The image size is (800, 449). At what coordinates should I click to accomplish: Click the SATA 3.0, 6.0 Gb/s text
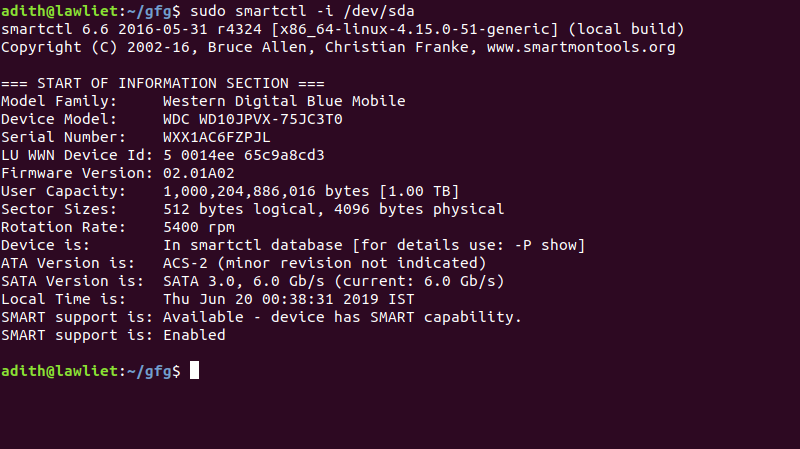click(x=243, y=282)
